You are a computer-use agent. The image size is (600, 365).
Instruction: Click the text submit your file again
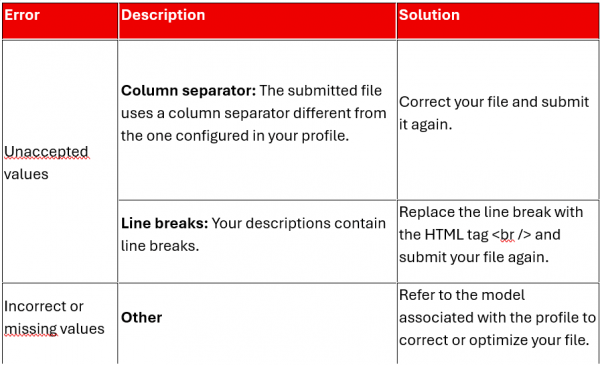click(x=474, y=257)
